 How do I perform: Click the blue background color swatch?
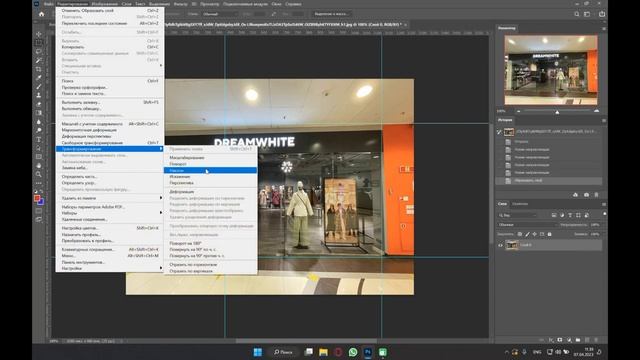(x=41, y=202)
